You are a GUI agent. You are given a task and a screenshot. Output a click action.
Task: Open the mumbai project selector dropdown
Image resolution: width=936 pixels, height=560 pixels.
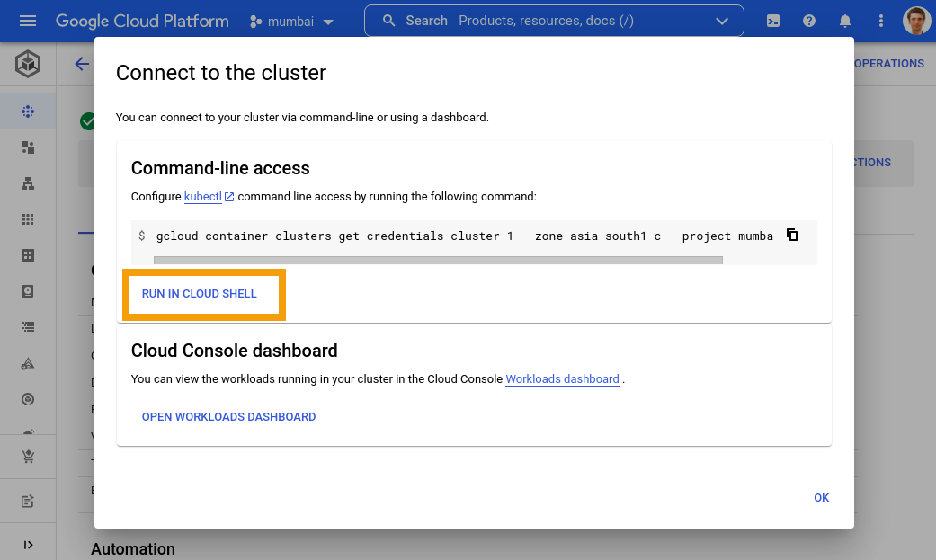click(291, 22)
